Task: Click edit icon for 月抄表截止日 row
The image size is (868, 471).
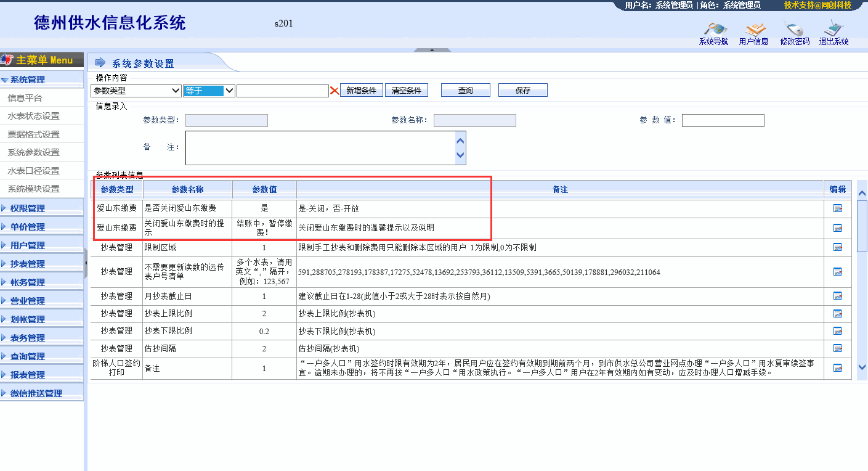Action: 837,296
